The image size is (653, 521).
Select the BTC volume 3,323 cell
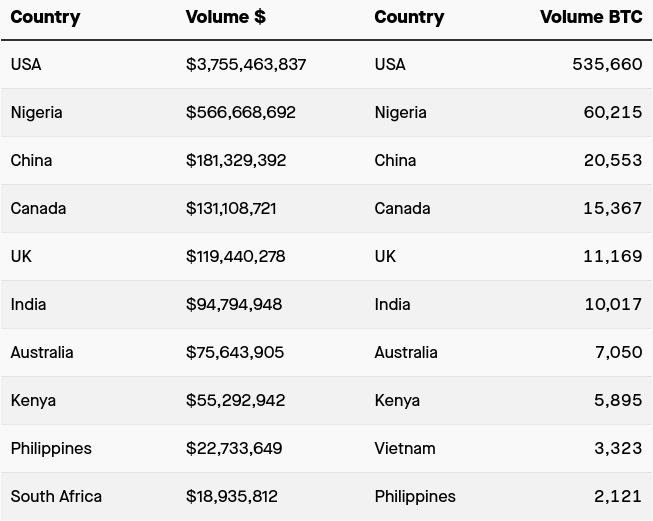coord(618,448)
